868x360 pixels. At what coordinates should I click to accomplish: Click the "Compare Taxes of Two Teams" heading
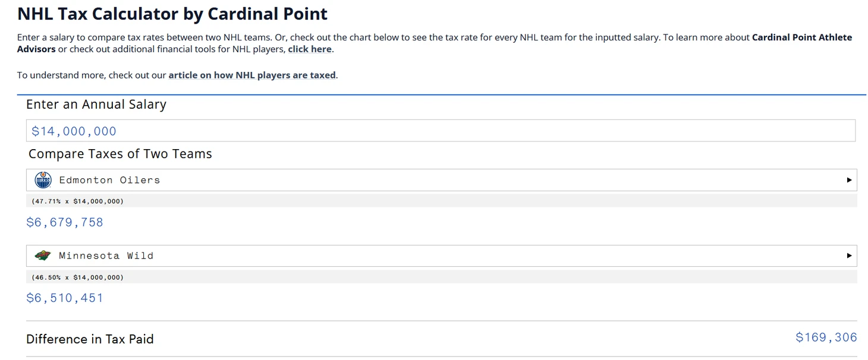[x=120, y=154]
